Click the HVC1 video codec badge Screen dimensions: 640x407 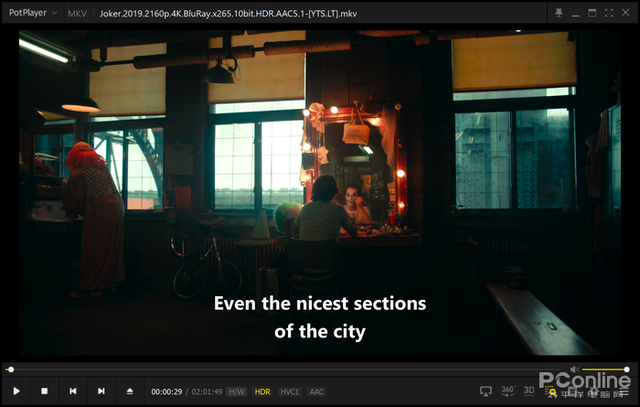[x=289, y=392]
